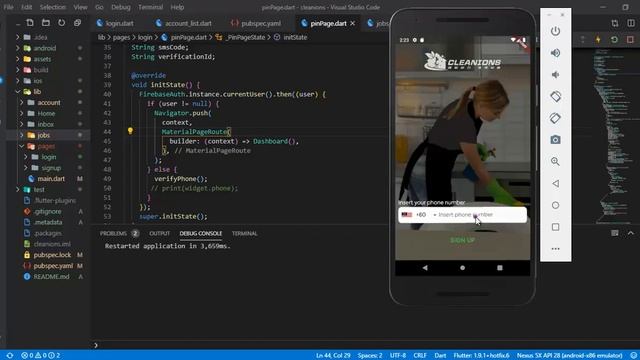Click the green restart debug icon
This screenshot has height=360, width=640.
(x=614, y=40)
